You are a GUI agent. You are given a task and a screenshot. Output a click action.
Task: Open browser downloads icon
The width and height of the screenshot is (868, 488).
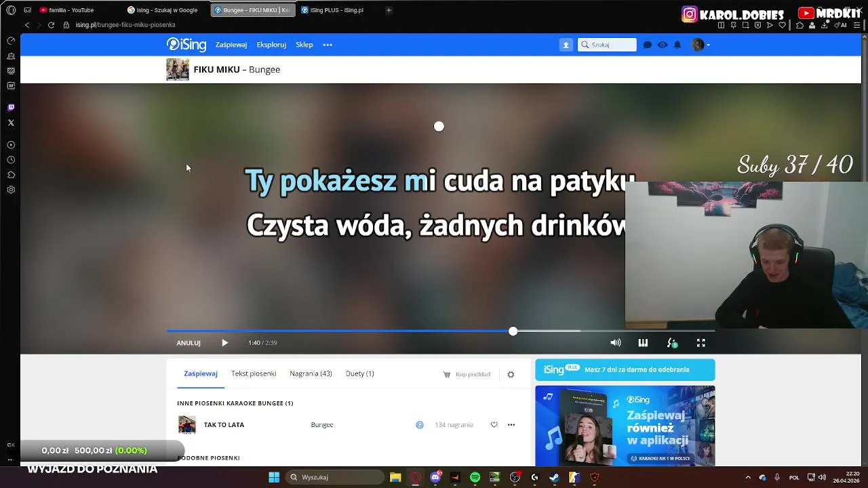pyautogui.click(x=825, y=25)
